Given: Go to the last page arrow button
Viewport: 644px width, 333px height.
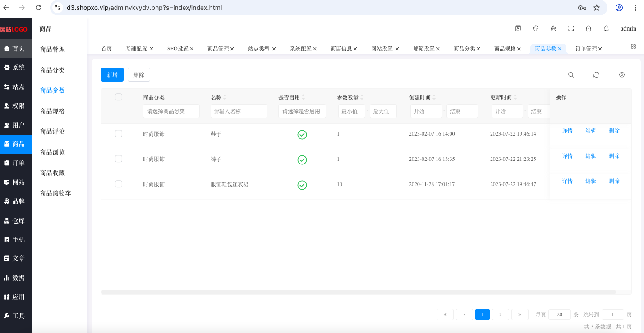Looking at the screenshot, I should coord(520,315).
